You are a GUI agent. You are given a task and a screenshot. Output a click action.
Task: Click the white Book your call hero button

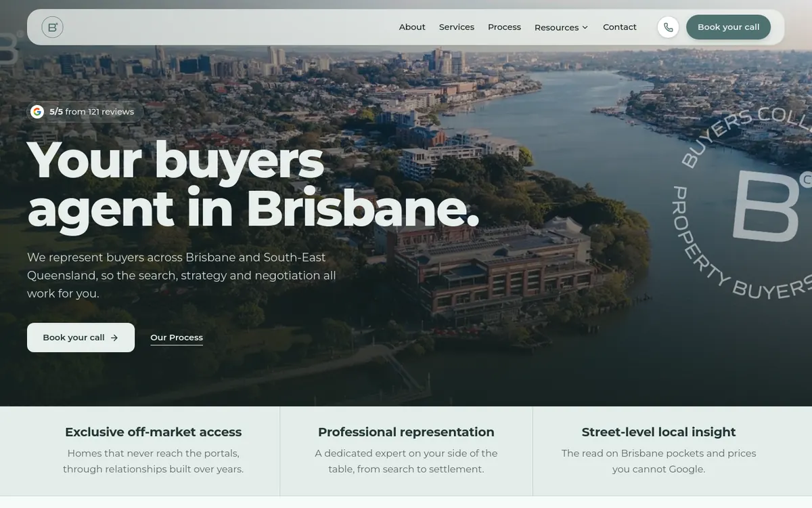click(x=81, y=337)
